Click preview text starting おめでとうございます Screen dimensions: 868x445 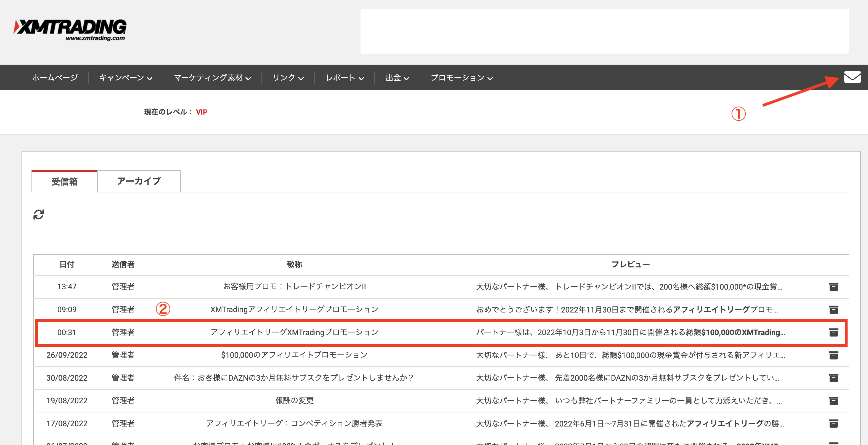627,309
